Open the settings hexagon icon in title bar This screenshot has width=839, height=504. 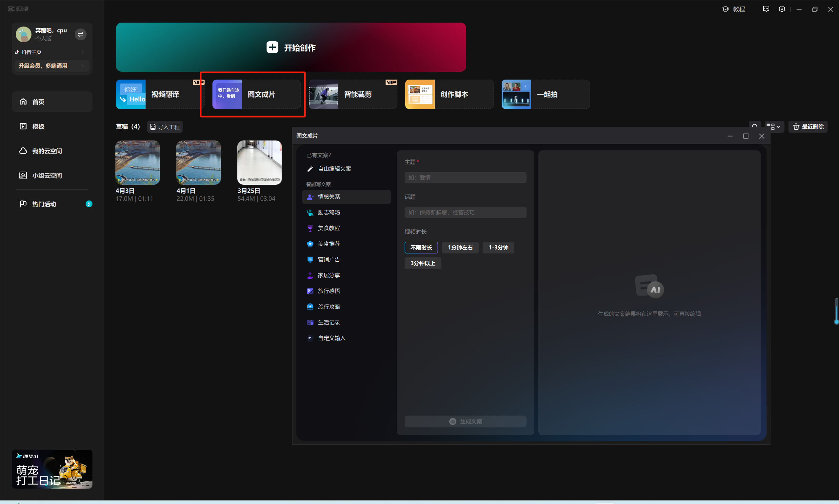pyautogui.click(x=782, y=9)
